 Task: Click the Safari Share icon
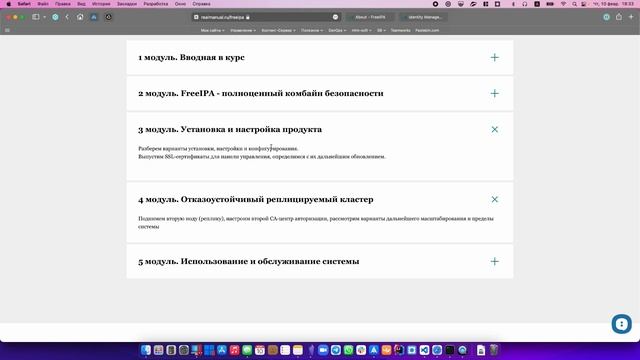[x=619, y=17]
